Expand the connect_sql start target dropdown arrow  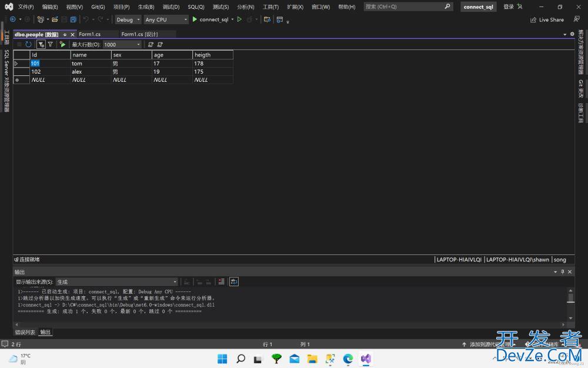point(232,19)
